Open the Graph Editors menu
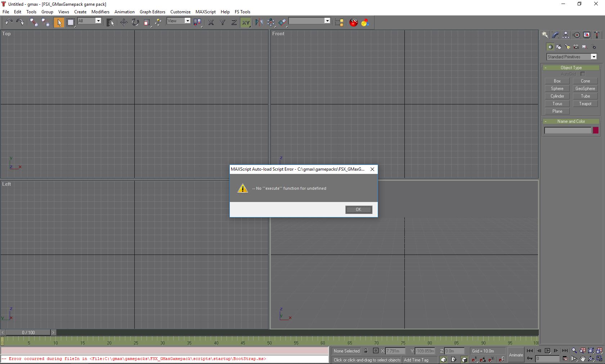The width and height of the screenshot is (605, 364). 152,12
